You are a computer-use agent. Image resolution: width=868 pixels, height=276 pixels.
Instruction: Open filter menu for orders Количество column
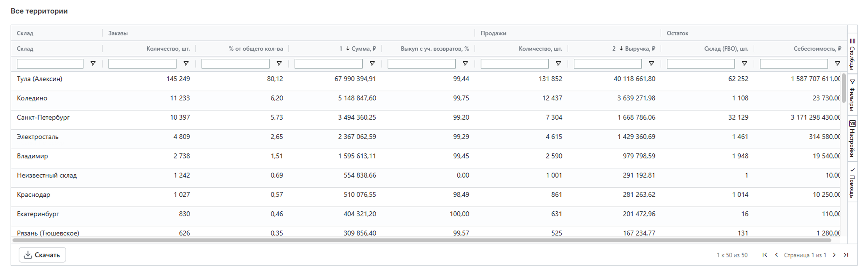click(x=186, y=63)
